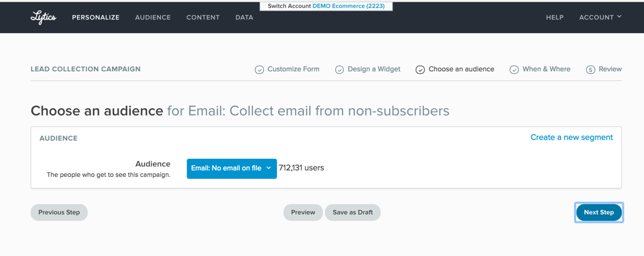Click Create a new segment link
644x256 pixels.
(571, 137)
